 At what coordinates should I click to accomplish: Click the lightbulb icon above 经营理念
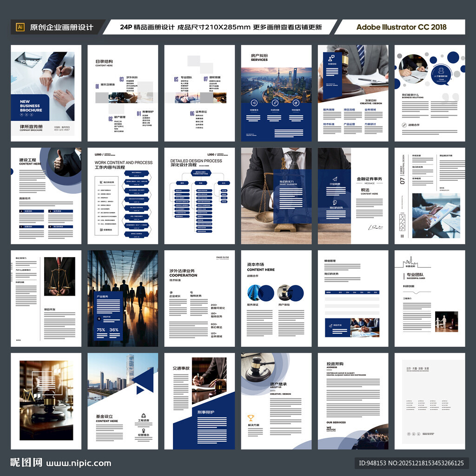click(144, 430)
